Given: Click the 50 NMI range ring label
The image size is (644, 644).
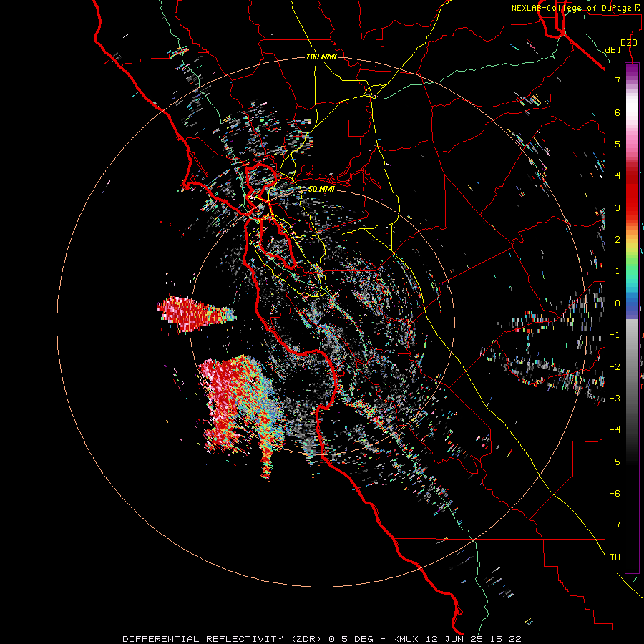Looking at the screenshot, I should coord(321,190).
